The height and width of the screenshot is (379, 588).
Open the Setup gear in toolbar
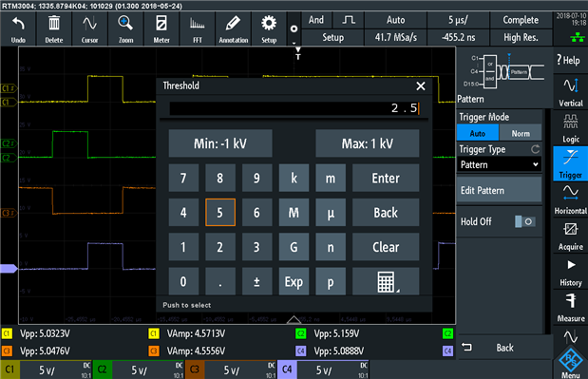point(269,28)
